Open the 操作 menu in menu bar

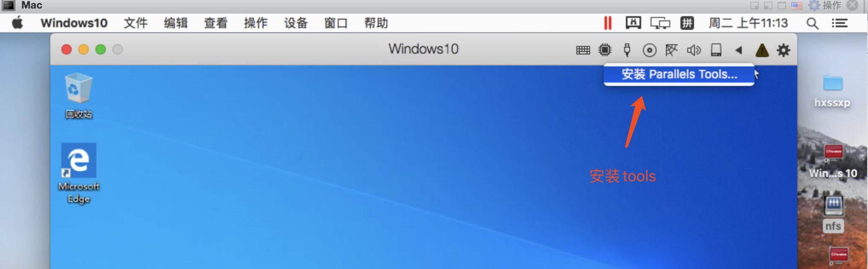256,23
